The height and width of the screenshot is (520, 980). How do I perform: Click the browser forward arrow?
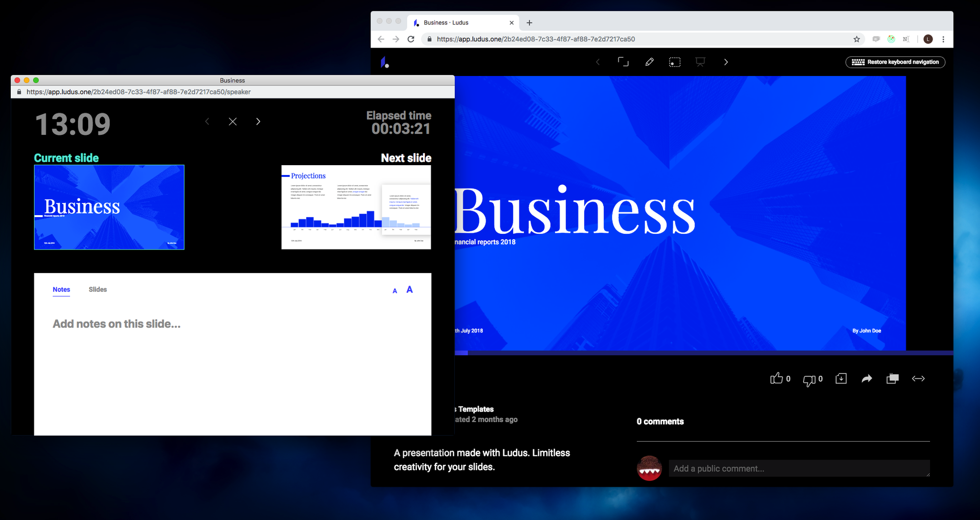[x=396, y=39]
